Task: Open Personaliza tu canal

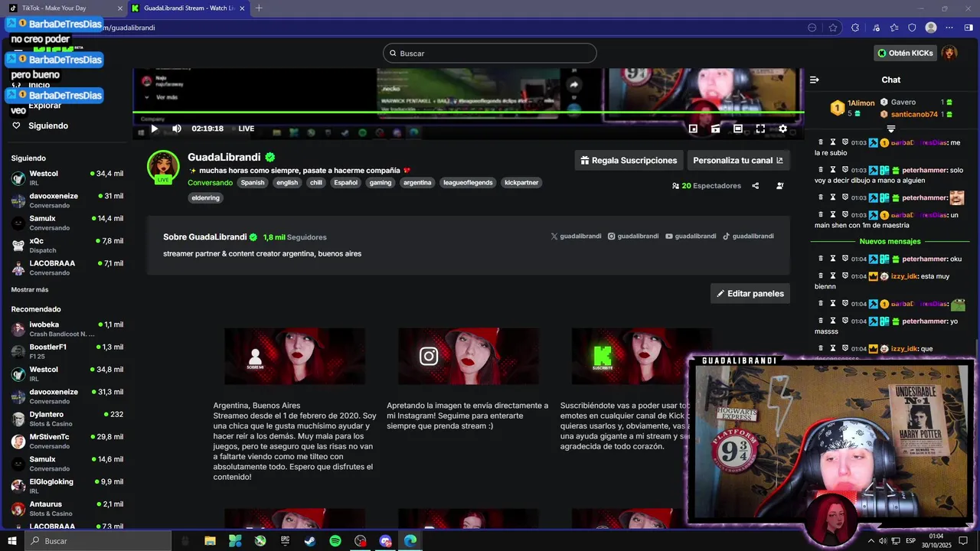Action: pyautogui.click(x=738, y=161)
